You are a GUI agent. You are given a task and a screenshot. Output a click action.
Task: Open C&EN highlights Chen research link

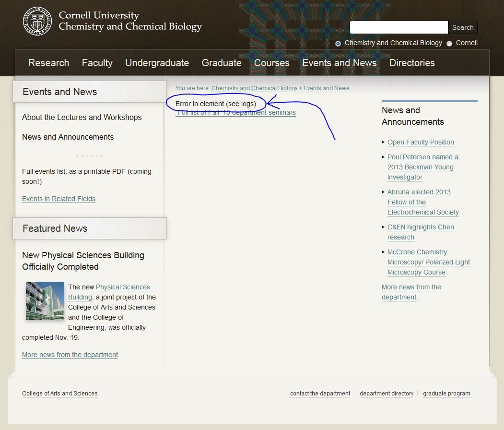421,232
